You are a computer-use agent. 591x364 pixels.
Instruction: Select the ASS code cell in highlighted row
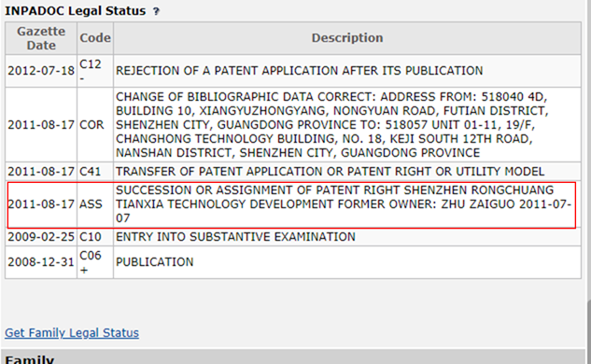click(91, 204)
